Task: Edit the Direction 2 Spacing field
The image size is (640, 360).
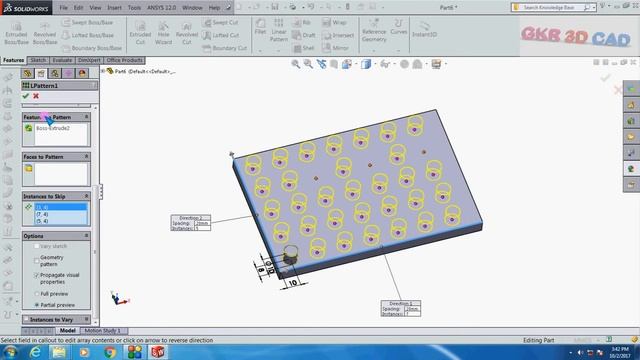Action: 201,223
